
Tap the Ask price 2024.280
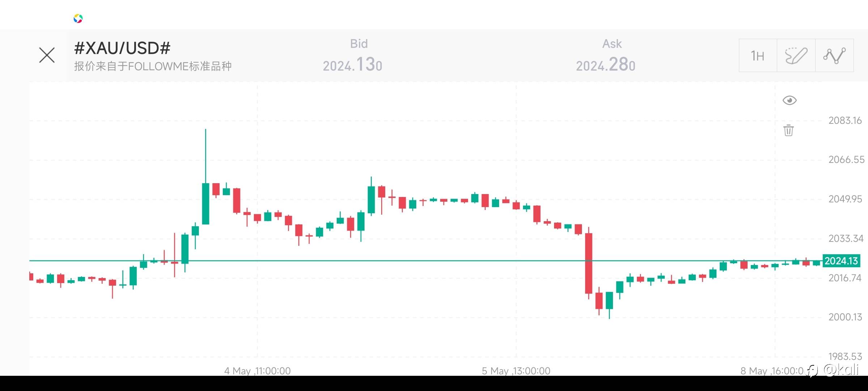605,65
